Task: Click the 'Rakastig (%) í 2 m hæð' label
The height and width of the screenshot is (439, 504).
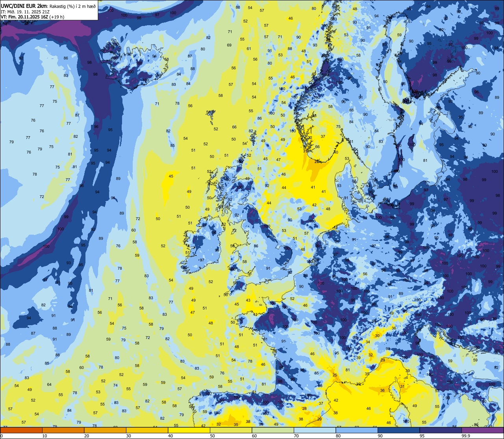Action: click(72, 6)
